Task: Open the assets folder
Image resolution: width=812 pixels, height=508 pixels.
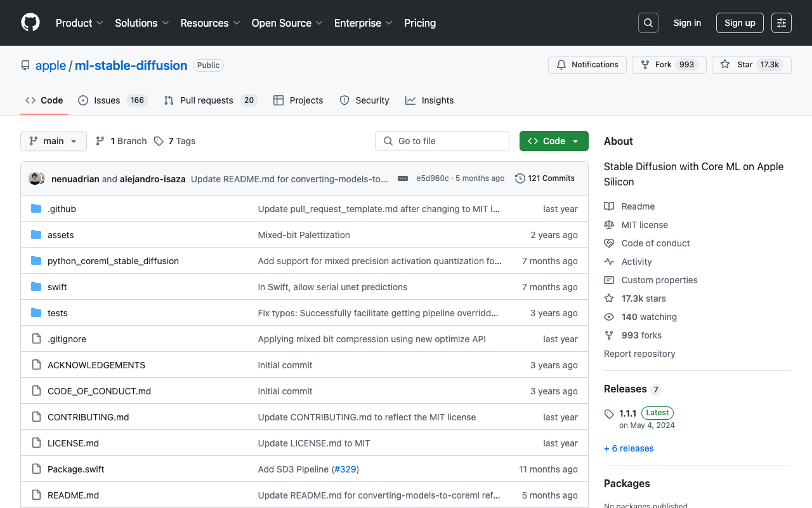Action: [x=61, y=235]
